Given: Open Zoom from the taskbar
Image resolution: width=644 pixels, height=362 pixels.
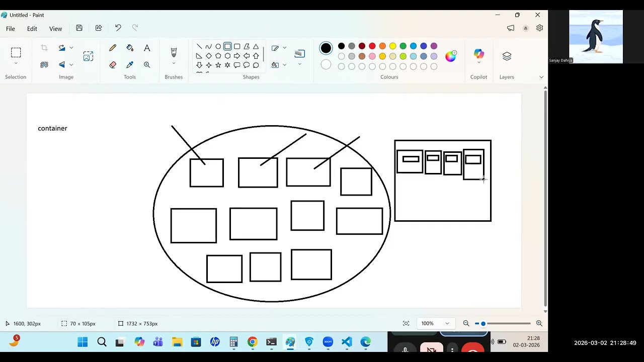Looking at the screenshot, I should pos(328,342).
